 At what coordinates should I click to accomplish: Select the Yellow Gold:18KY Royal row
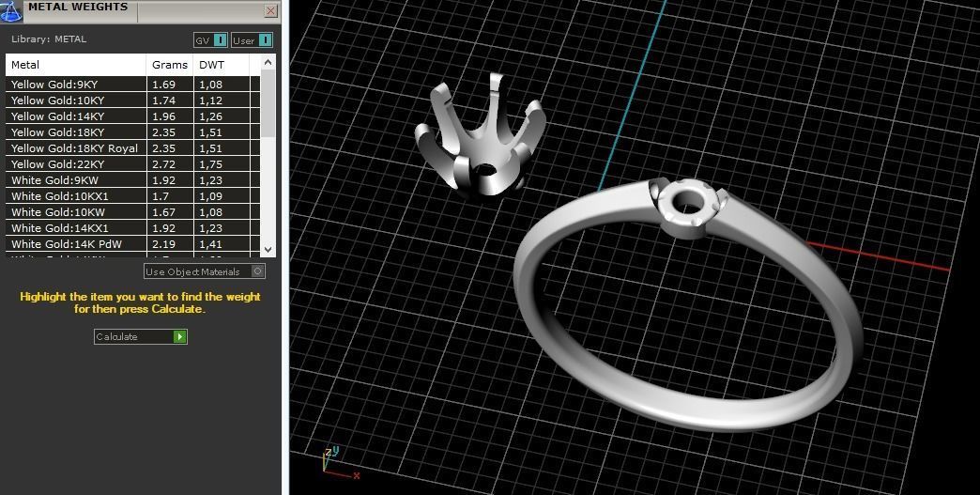132,148
